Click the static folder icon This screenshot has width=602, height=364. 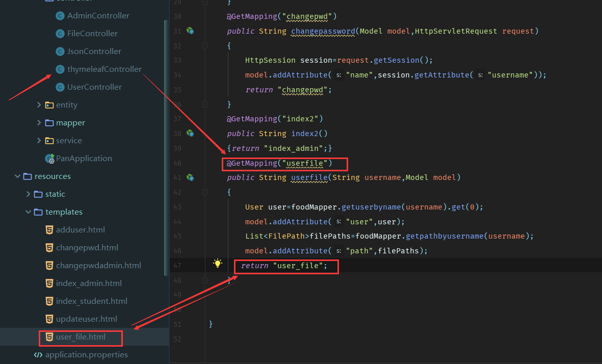38,194
